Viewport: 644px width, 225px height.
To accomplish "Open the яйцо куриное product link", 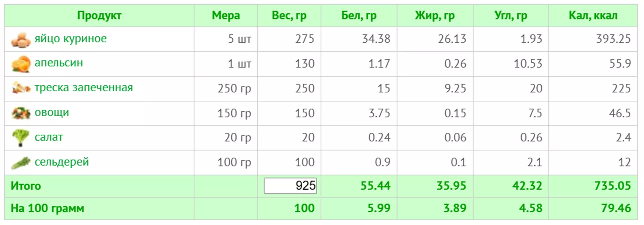I will click(70, 39).
